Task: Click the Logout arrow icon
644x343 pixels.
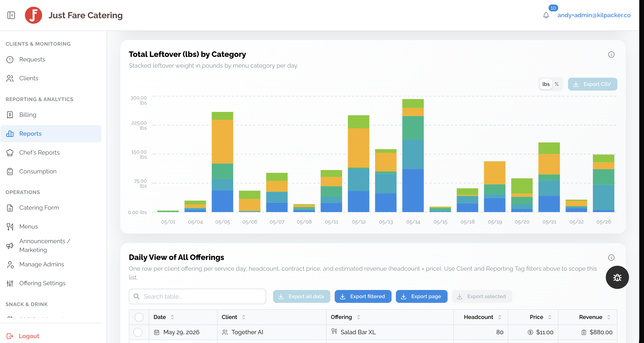Action: click(x=10, y=336)
